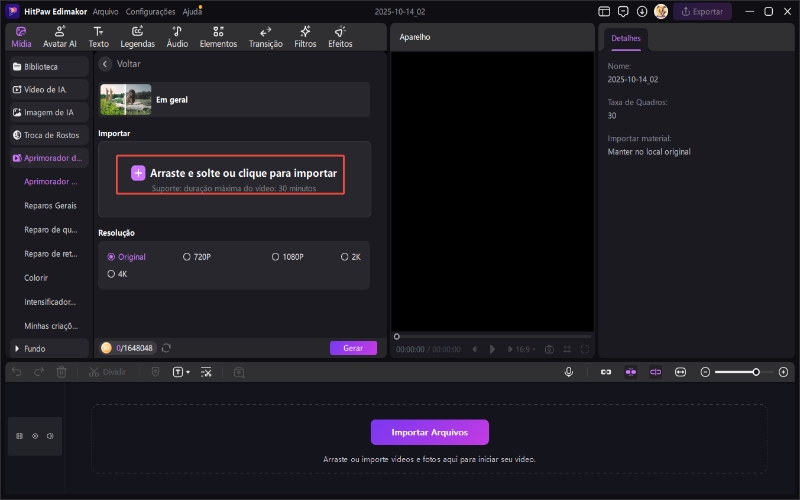Click the delete trash icon
The width and height of the screenshot is (800, 500).
(x=61, y=372)
